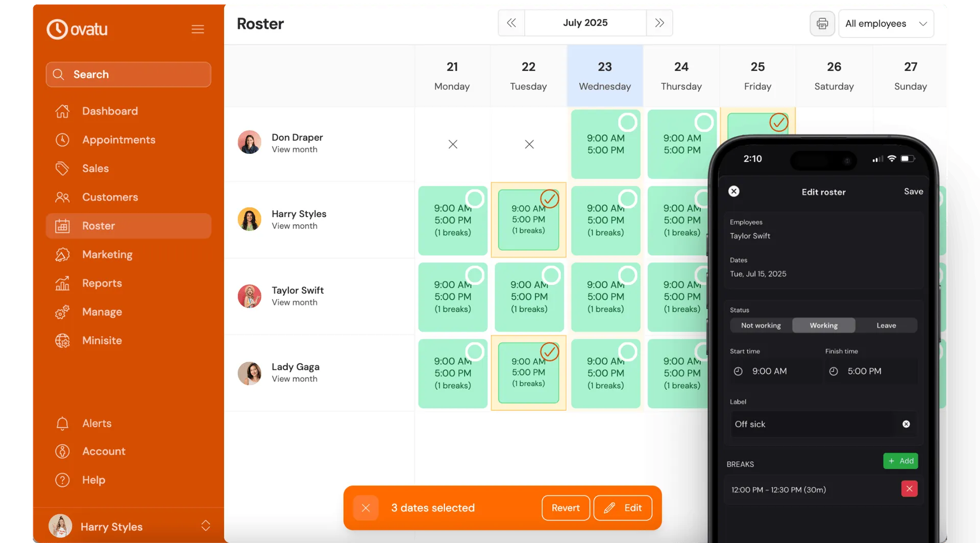Select the Dashboard icon in the sidebar
The height and width of the screenshot is (543, 980).
click(62, 111)
